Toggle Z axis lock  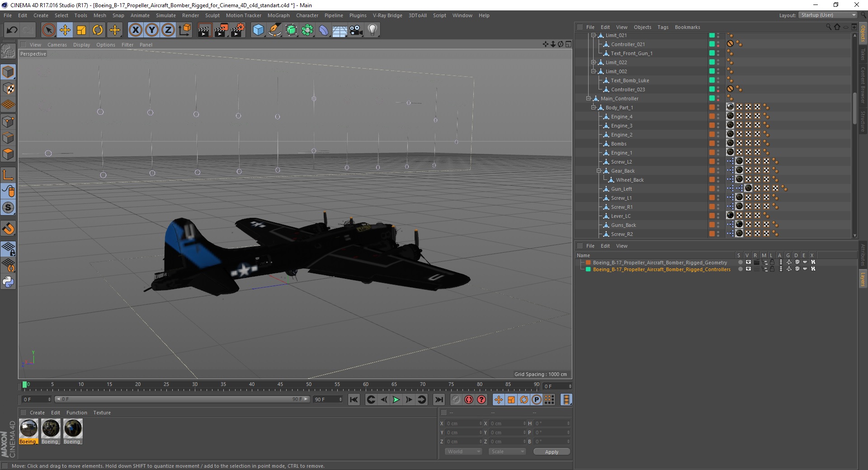pyautogui.click(x=168, y=30)
